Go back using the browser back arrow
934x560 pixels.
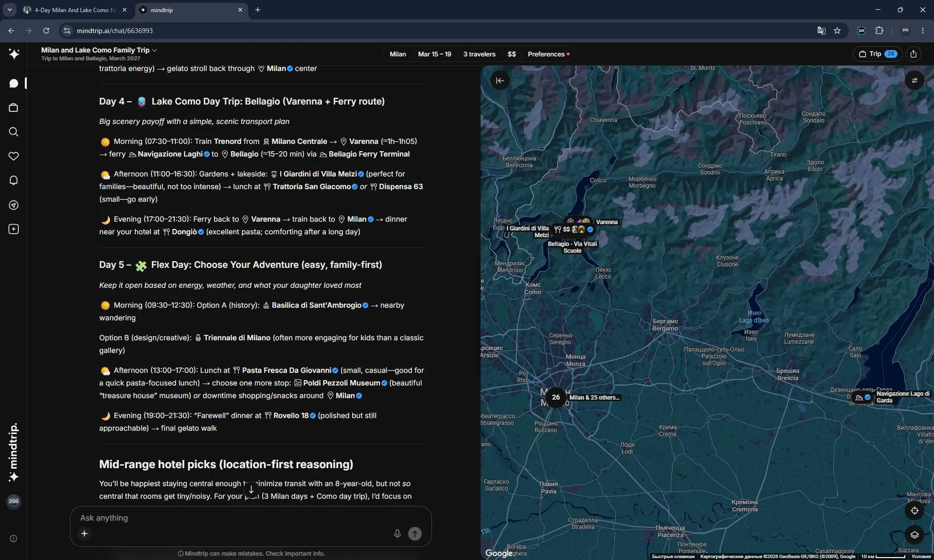(x=11, y=31)
